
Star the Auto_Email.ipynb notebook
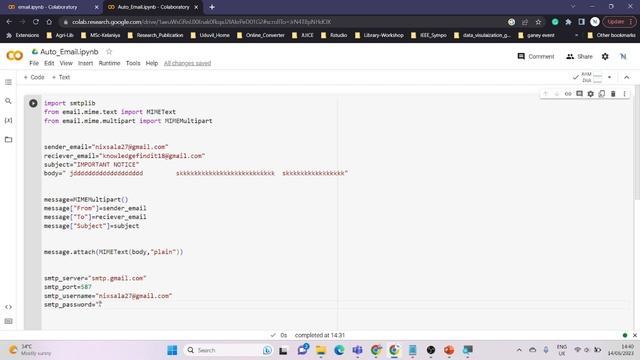point(109,52)
